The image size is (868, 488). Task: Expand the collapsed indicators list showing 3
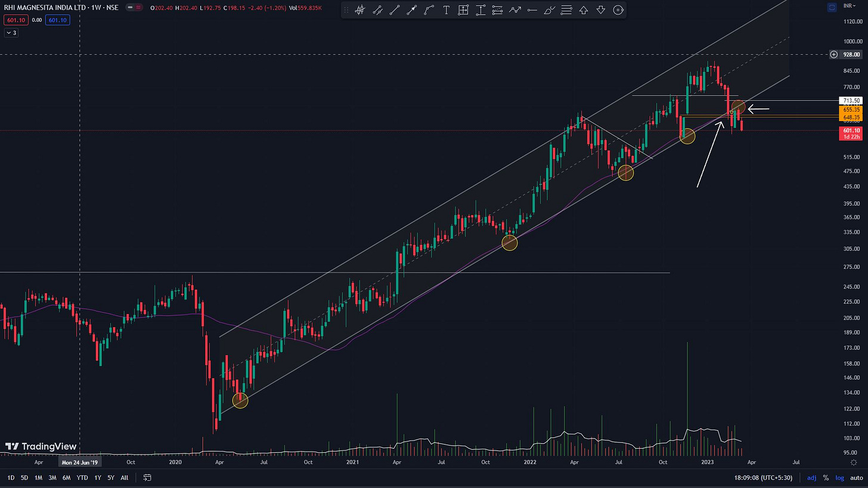point(12,33)
